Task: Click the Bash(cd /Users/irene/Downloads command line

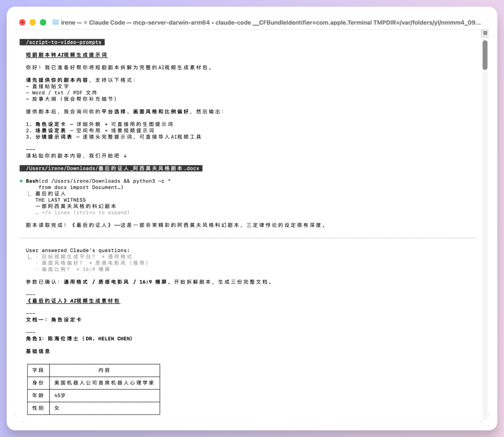Action: (98, 181)
